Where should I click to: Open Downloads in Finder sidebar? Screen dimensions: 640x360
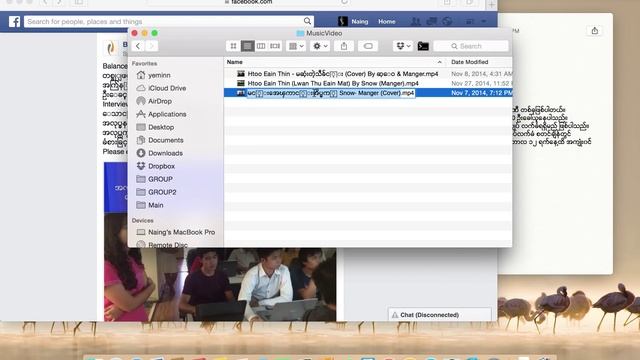160,153
